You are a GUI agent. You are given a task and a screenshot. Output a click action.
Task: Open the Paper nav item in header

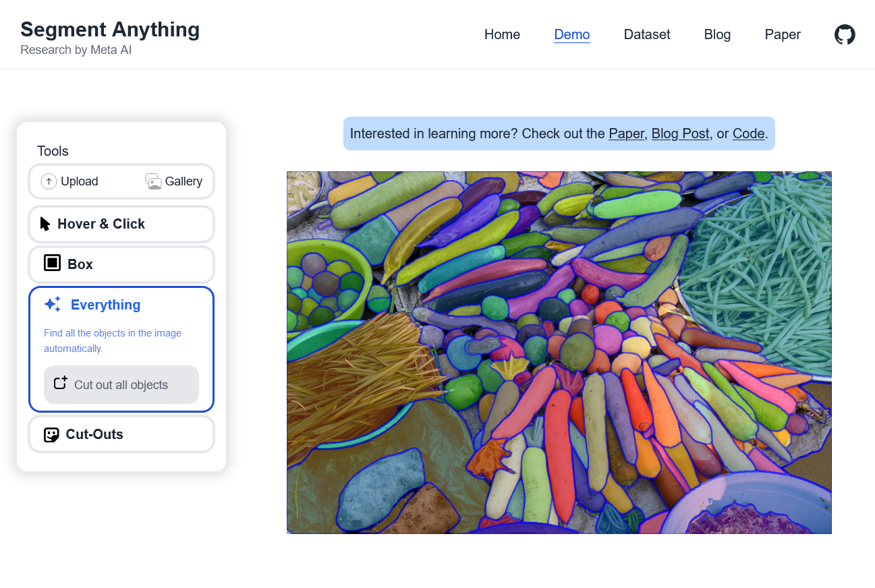click(783, 34)
